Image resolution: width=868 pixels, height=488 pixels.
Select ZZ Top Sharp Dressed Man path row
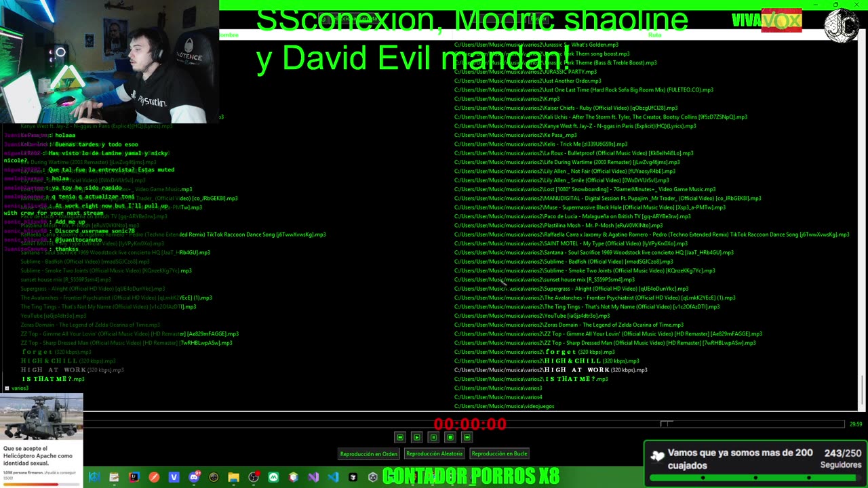pyautogui.click(x=604, y=343)
